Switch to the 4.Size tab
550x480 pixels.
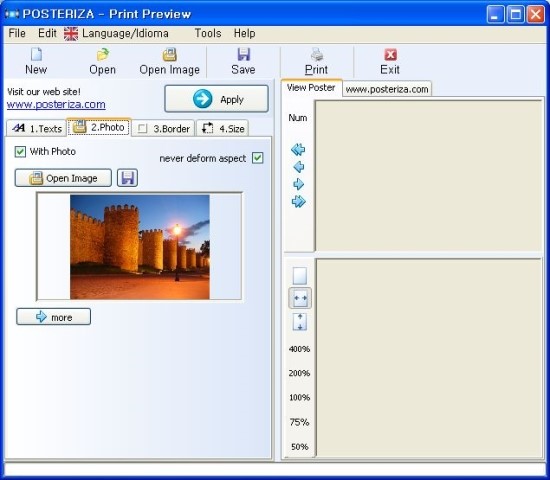(x=223, y=128)
